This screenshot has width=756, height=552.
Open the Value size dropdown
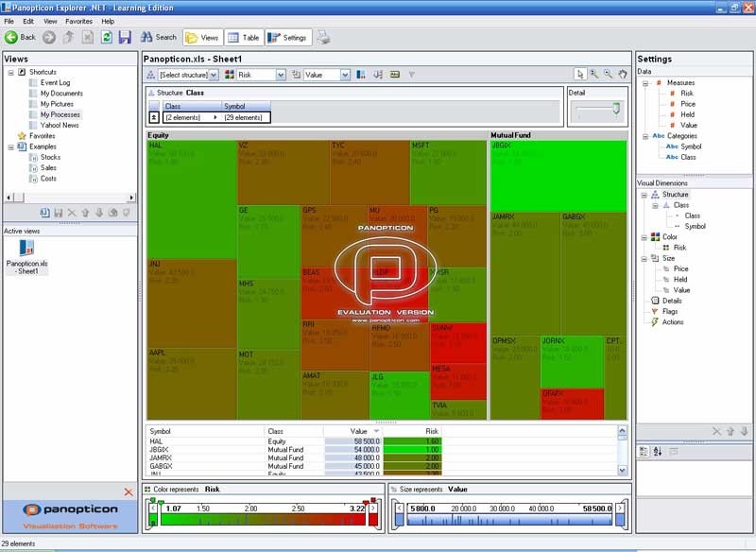point(345,75)
